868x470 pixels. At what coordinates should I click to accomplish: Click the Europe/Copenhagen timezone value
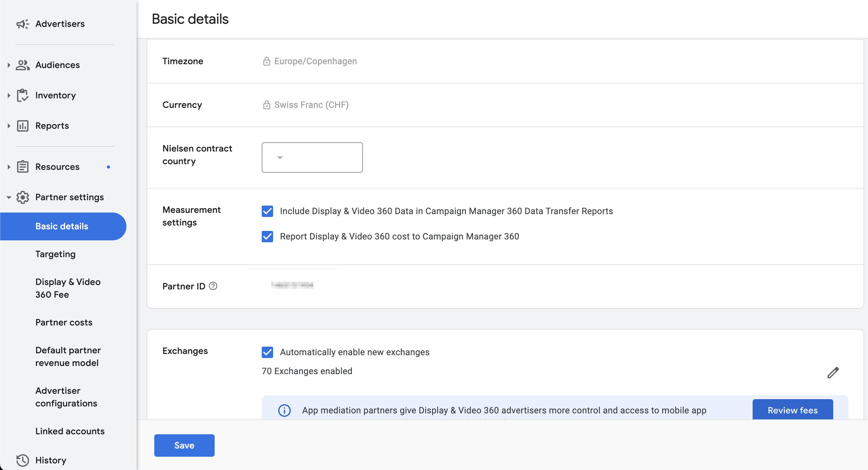(x=315, y=61)
